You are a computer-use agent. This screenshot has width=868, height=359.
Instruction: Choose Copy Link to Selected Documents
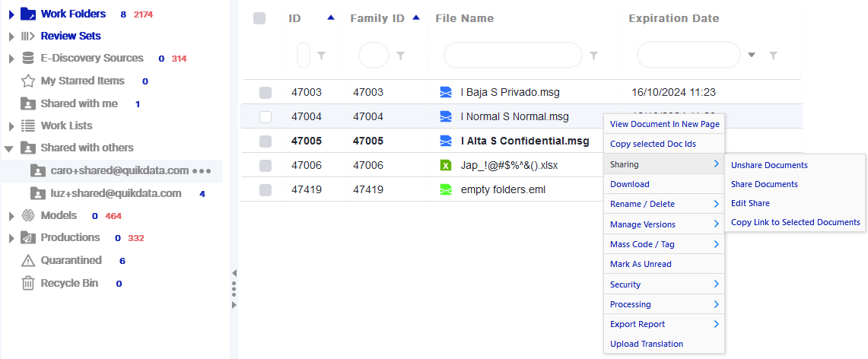[x=795, y=222]
